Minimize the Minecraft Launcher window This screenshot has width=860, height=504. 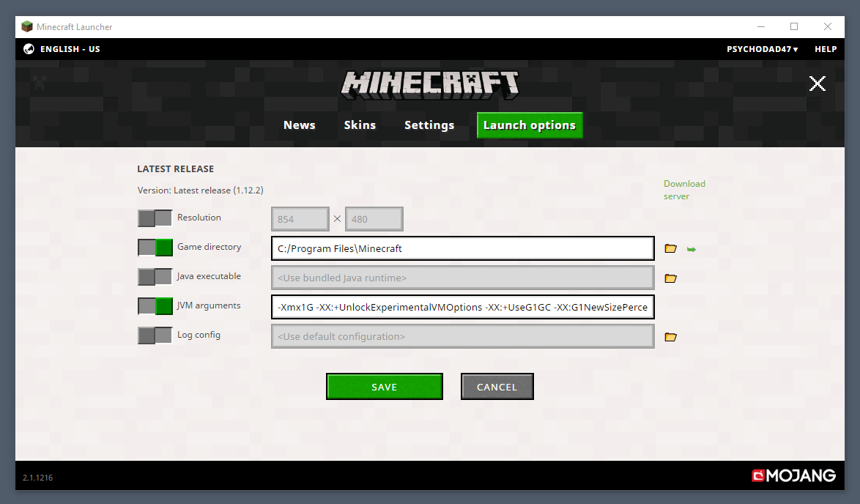coord(760,26)
